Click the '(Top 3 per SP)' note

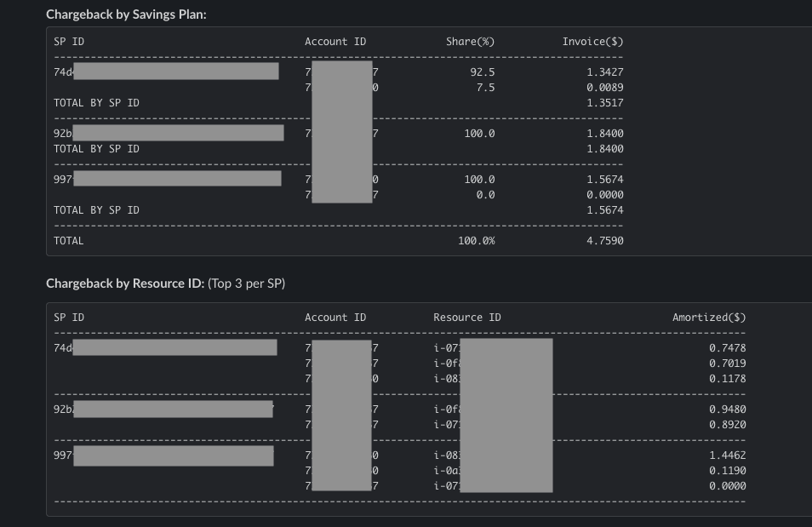247,284
